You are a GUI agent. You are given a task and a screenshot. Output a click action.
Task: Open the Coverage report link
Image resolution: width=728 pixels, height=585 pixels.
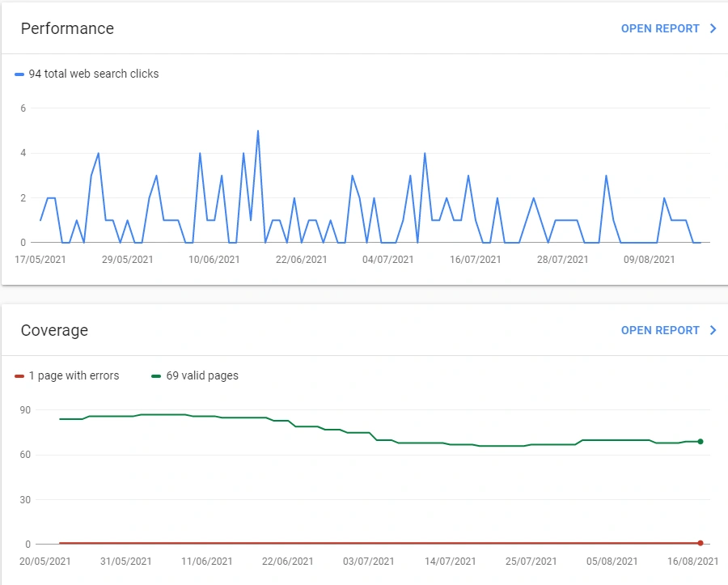tap(659, 330)
